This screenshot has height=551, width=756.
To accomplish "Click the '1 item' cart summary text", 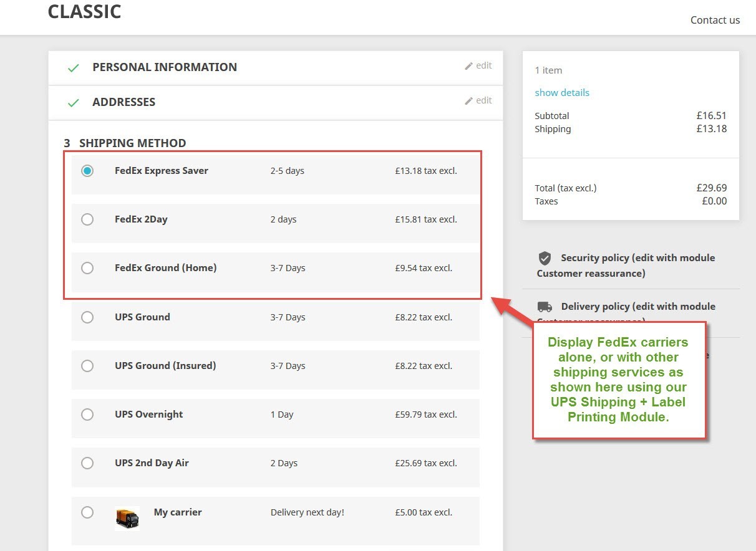I will pyautogui.click(x=548, y=70).
